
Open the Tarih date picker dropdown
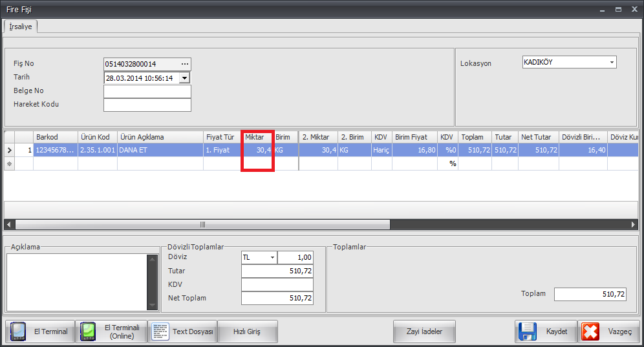(x=184, y=78)
